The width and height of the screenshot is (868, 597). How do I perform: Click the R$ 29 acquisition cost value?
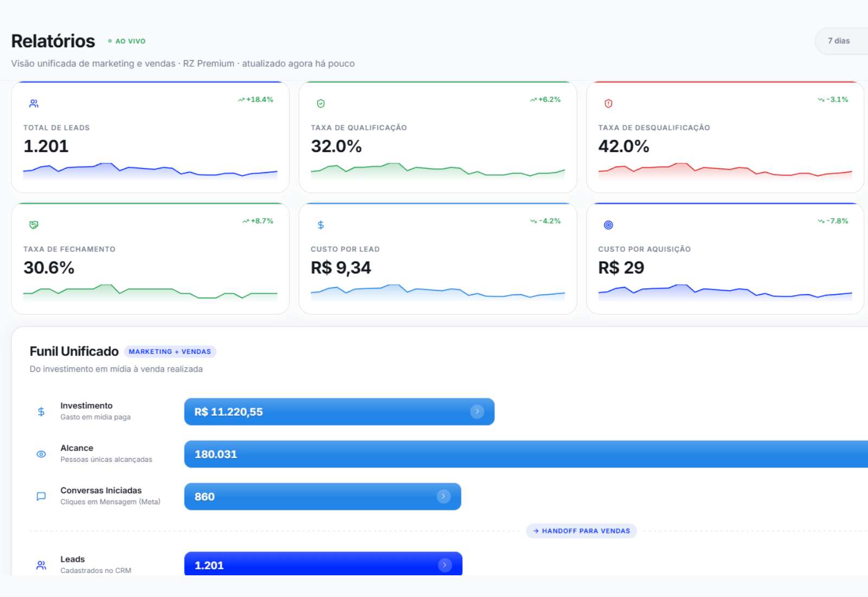pos(621,268)
